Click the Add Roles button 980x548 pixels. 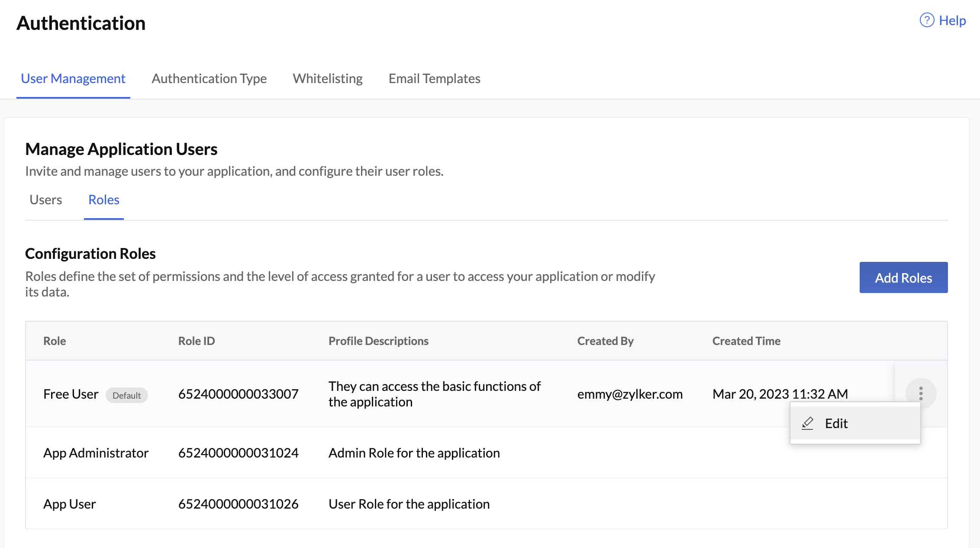tap(903, 277)
